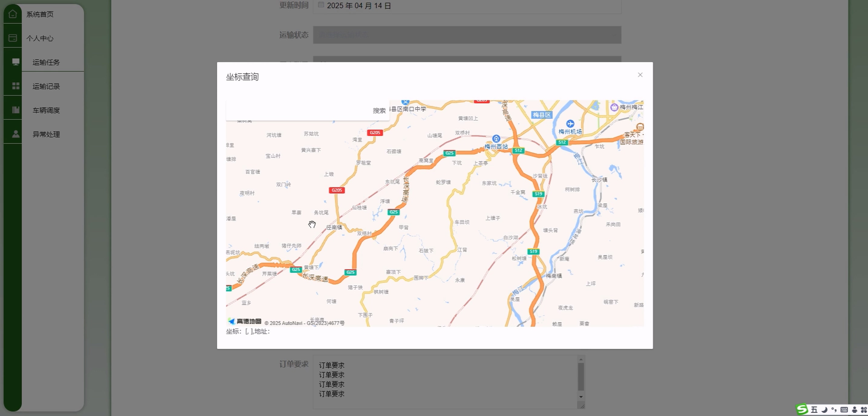868x416 pixels.
Task: Click the grid icon beside 运输记录
Action: 15,86
